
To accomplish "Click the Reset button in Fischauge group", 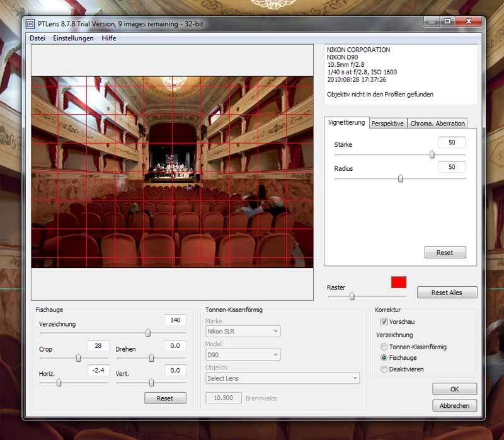I will (x=165, y=398).
